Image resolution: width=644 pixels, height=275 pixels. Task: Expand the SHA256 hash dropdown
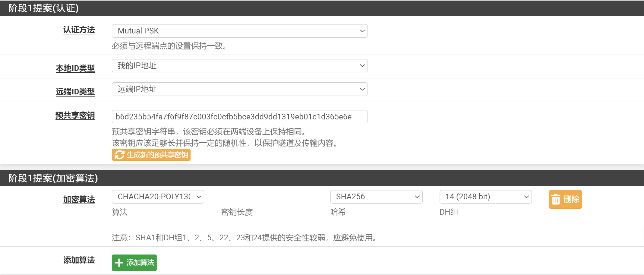(x=376, y=197)
